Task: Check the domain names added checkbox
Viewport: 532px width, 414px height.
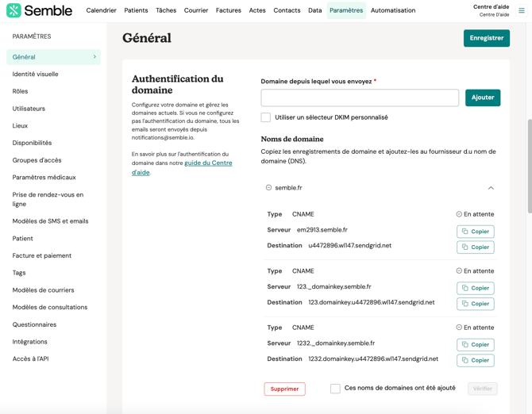Action: click(x=335, y=389)
